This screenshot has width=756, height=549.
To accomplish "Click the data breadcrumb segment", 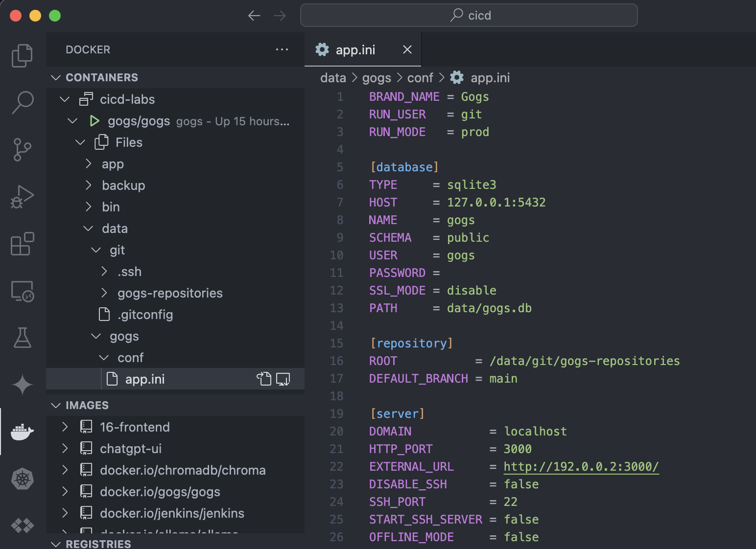I will 333,78.
